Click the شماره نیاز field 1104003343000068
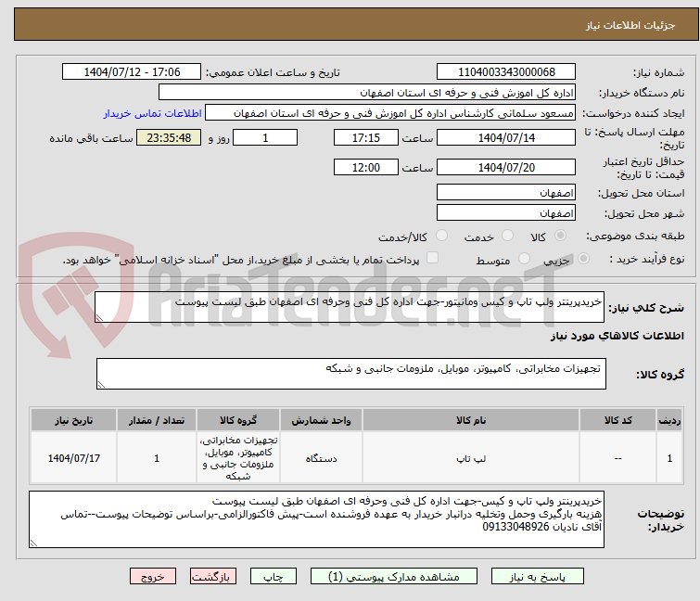The height and width of the screenshot is (601, 700). pyautogui.click(x=506, y=72)
